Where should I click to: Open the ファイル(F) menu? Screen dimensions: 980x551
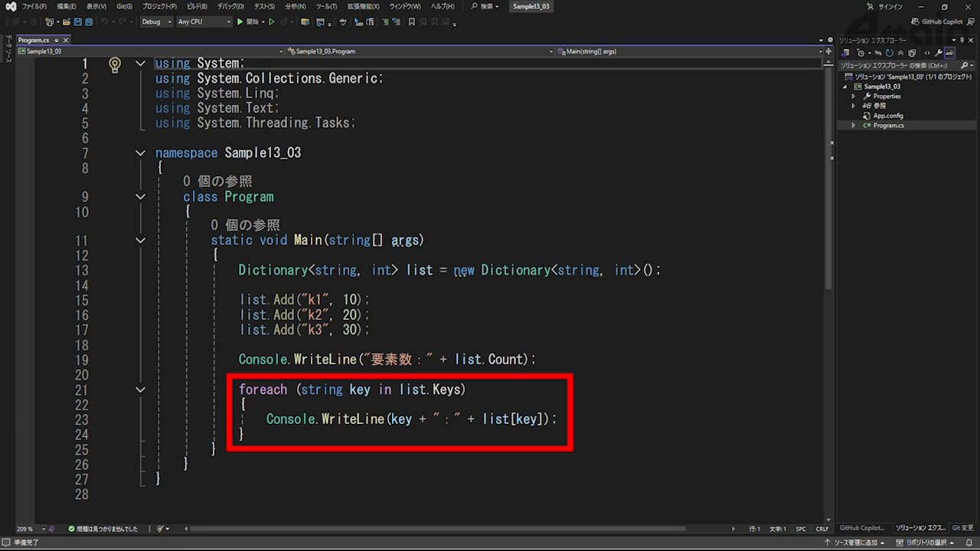(x=34, y=6)
